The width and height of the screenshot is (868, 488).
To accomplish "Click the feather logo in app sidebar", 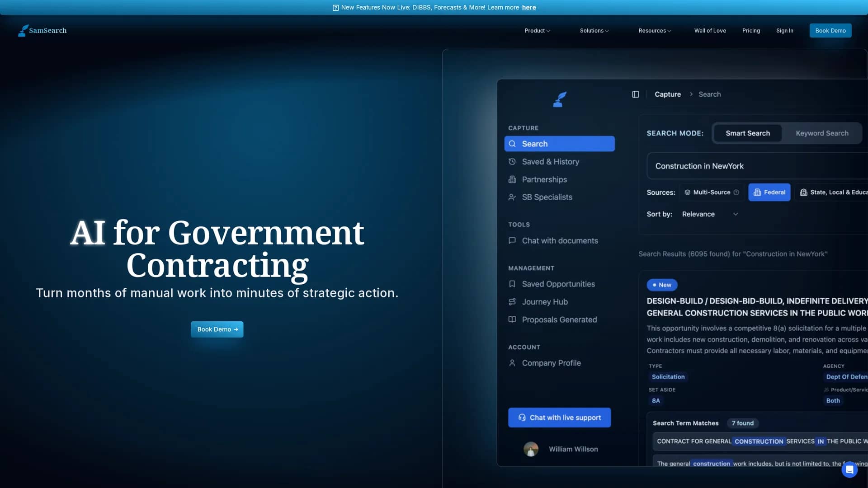I will 560,99.
